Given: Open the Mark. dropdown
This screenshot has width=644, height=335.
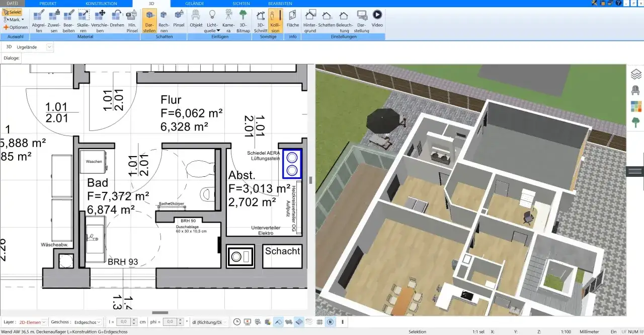Looking at the screenshot, I should 14,20.
